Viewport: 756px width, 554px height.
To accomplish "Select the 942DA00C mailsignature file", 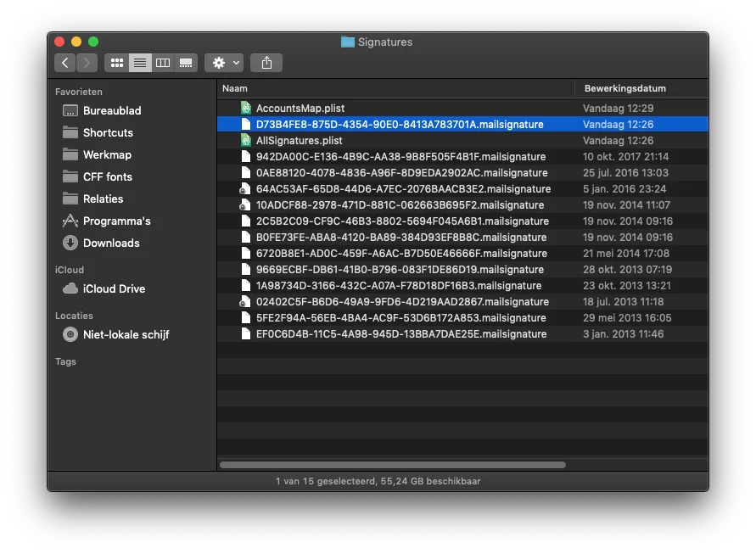I will pos(462,157).
